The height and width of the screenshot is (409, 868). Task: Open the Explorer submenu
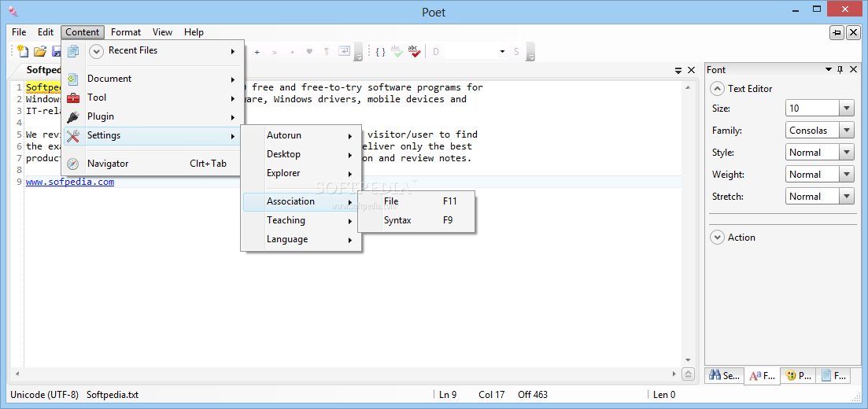click(x=301, y=173)
